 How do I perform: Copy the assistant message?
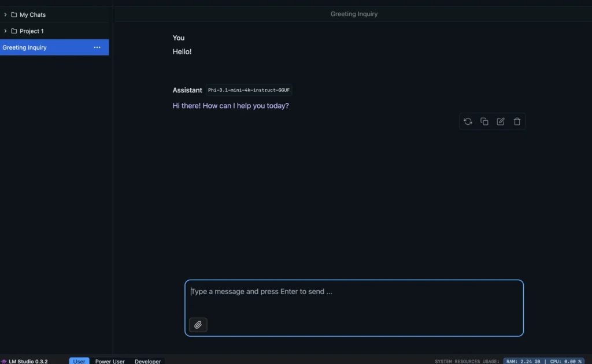(484, 121)
